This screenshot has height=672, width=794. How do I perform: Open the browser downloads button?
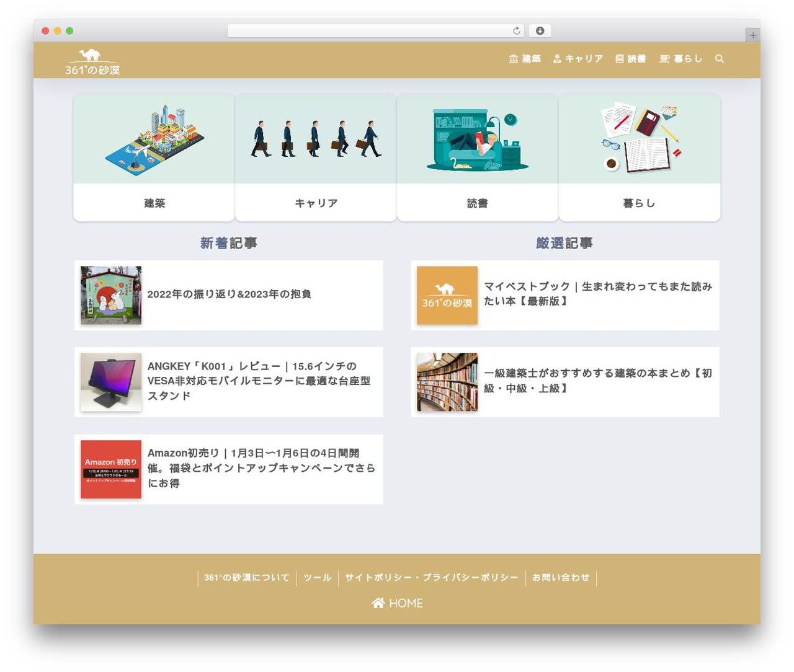[x=540, y=31]
